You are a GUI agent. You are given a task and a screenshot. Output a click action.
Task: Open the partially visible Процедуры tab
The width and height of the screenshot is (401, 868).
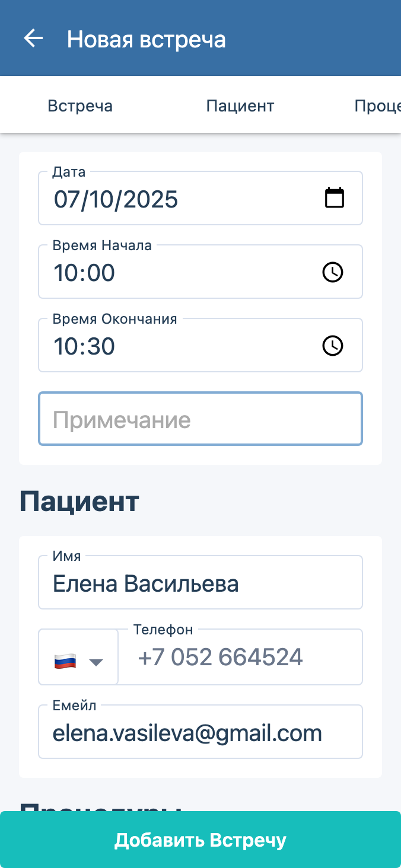377,106
